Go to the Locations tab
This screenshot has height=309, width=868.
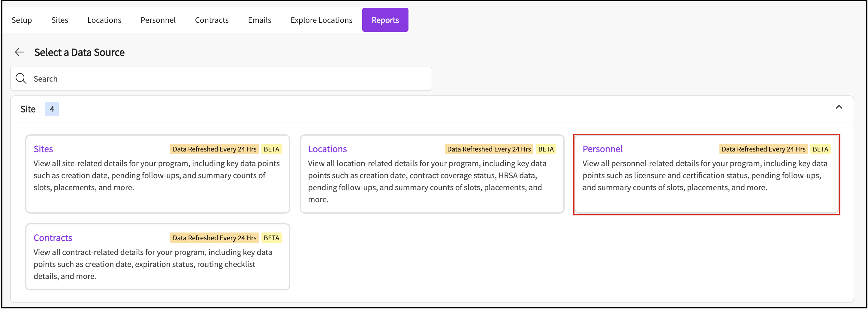click(x=104, y=20)
